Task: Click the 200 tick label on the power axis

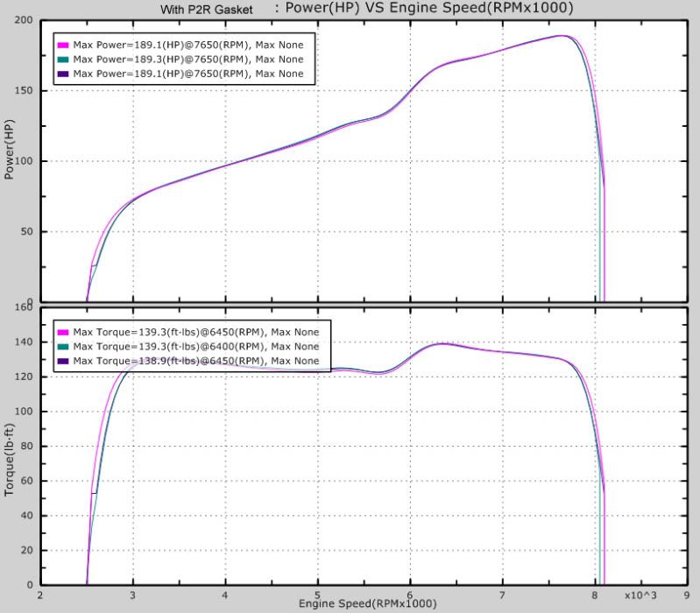Action: coord(23,20)
